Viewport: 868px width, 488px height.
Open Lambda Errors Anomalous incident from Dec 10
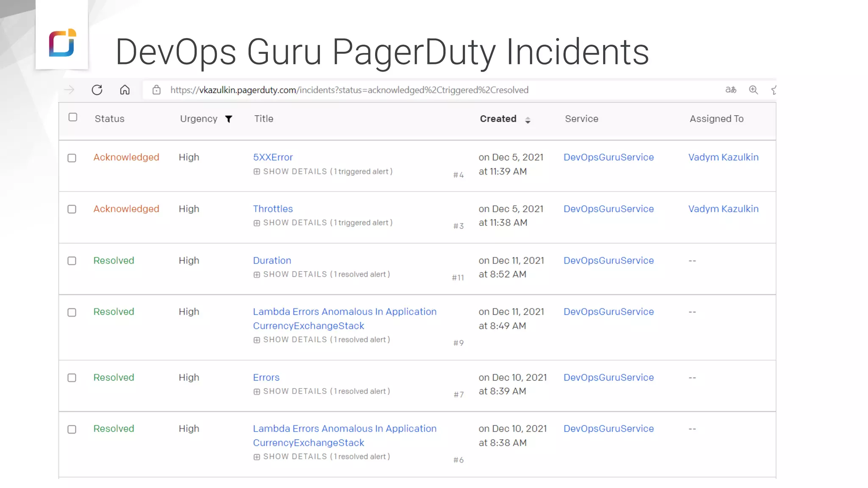tap(345, 435)
